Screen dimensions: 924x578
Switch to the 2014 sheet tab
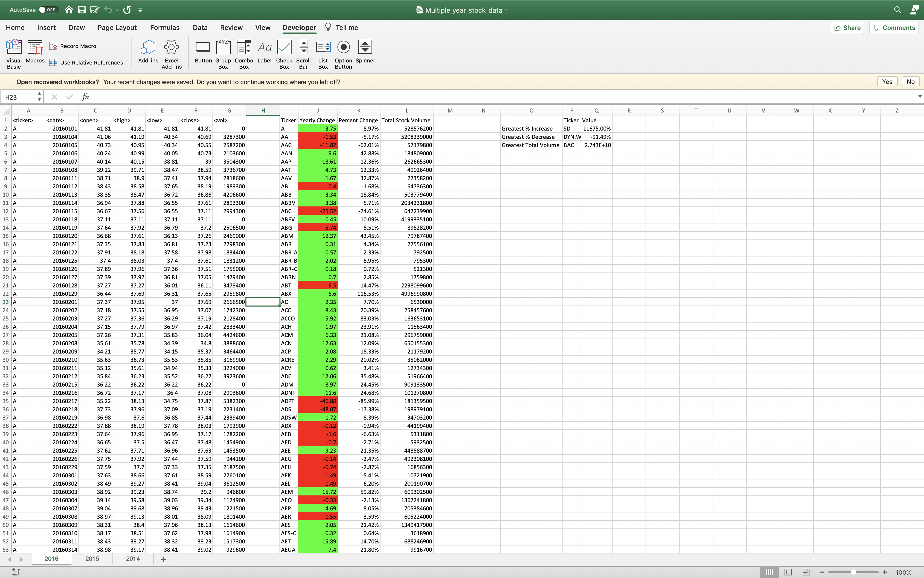click(133, 559)
